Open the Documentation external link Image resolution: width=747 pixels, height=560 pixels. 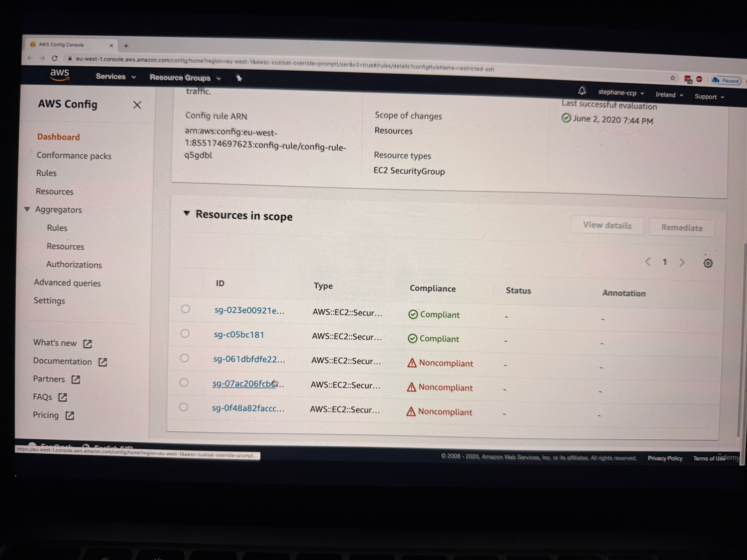[x=70, y=362]
